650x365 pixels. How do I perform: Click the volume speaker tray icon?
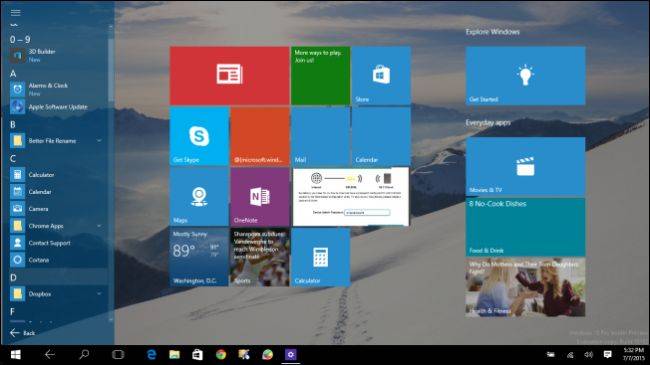(589, 355)
